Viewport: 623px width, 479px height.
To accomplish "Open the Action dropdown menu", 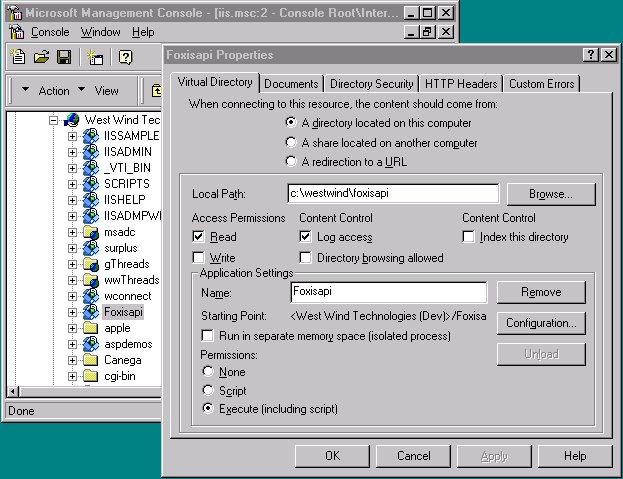I will (45, 91).
